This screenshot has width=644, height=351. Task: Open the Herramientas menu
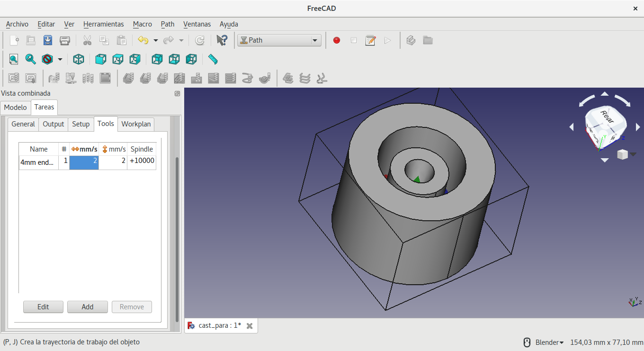[103, 24]
